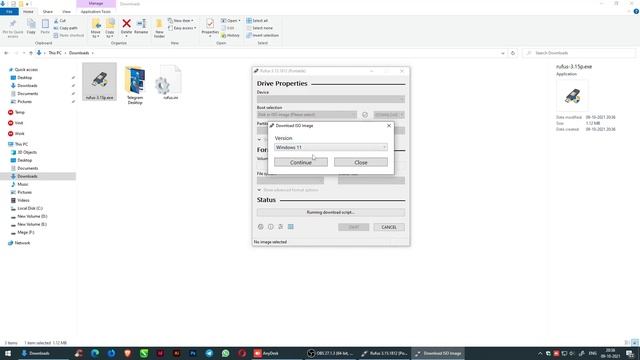Switch to the View ribbon tab
Viewport: 640px width, 360px height.
point(67,12)
